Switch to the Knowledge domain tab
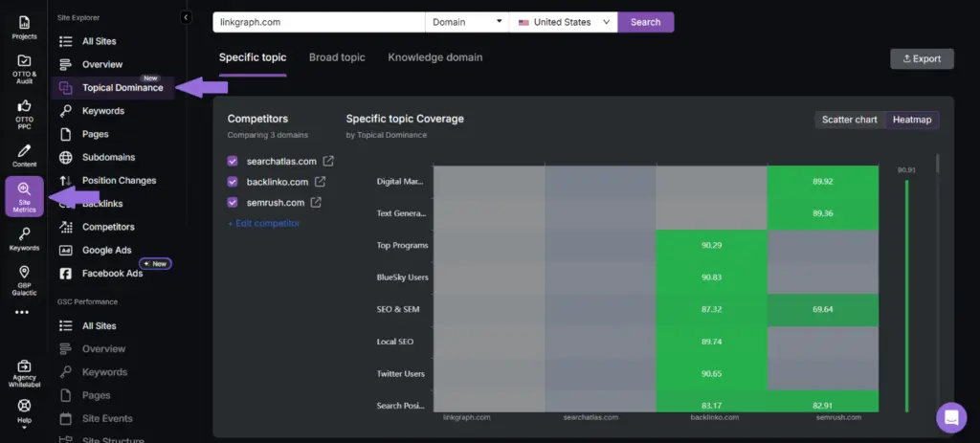This screenshot has height=443, width=980. click(435, 57)
